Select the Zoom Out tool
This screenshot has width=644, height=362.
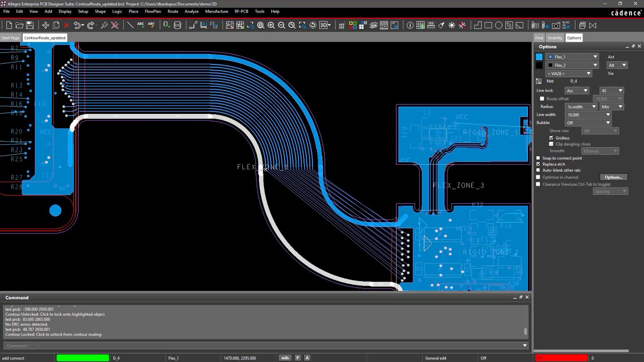point(281,25)
